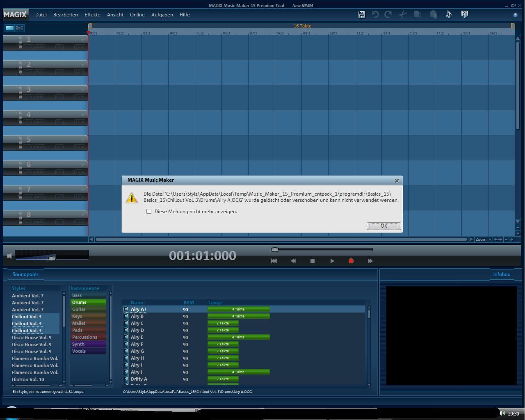Select the Percussions instrument category
This screenshot has width=525, height=420.
[x=88, y=337]
